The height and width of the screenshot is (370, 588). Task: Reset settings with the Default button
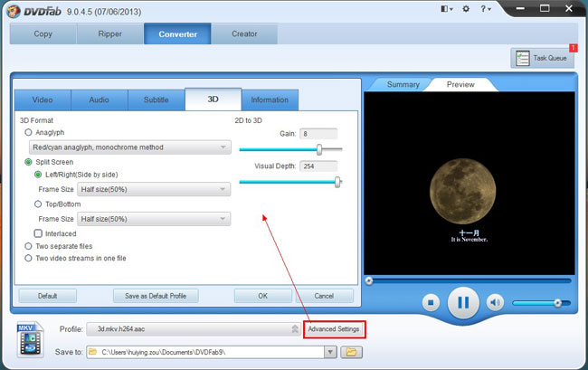point(48,296)
